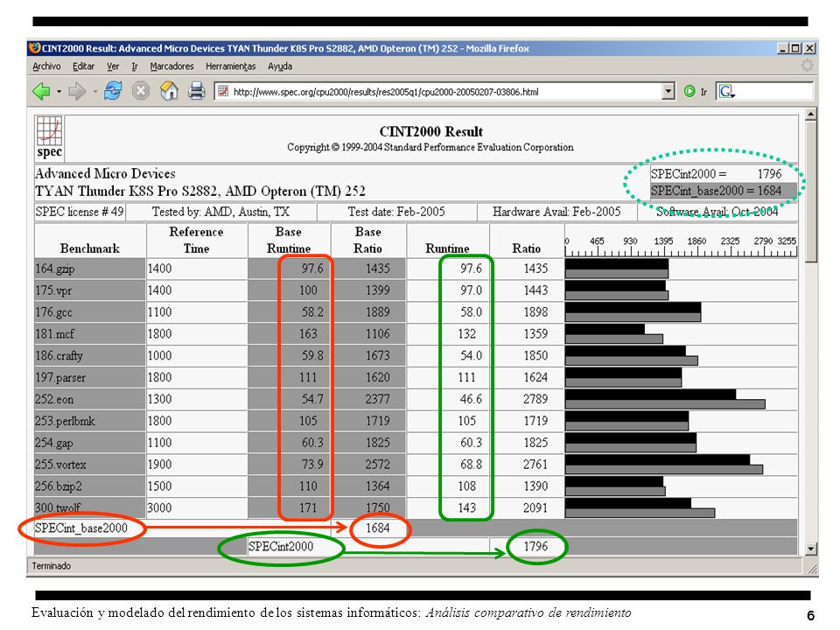
Task: Click the 176.gcc base runtime 58.2
Action: click(x=312, y=311)
